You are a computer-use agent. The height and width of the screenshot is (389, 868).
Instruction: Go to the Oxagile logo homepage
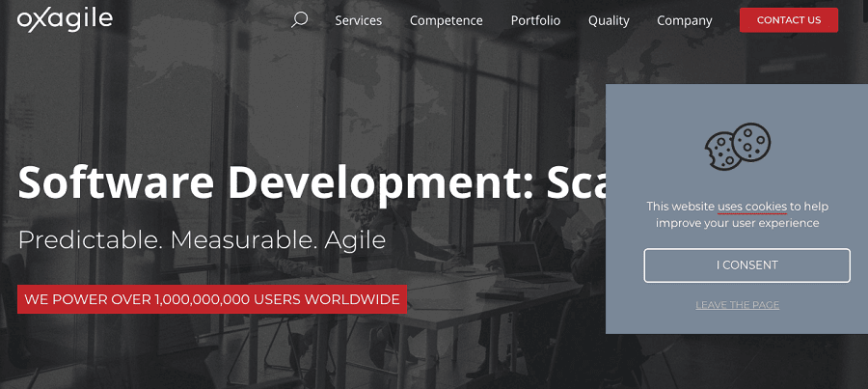click(x=65, y=20)
